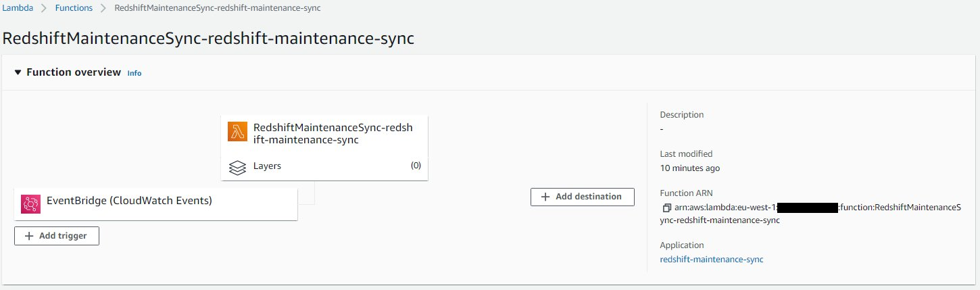Open the Lambda breadcrumb link
The height and width of the screenshot is (290, 980).
point(17,8)
